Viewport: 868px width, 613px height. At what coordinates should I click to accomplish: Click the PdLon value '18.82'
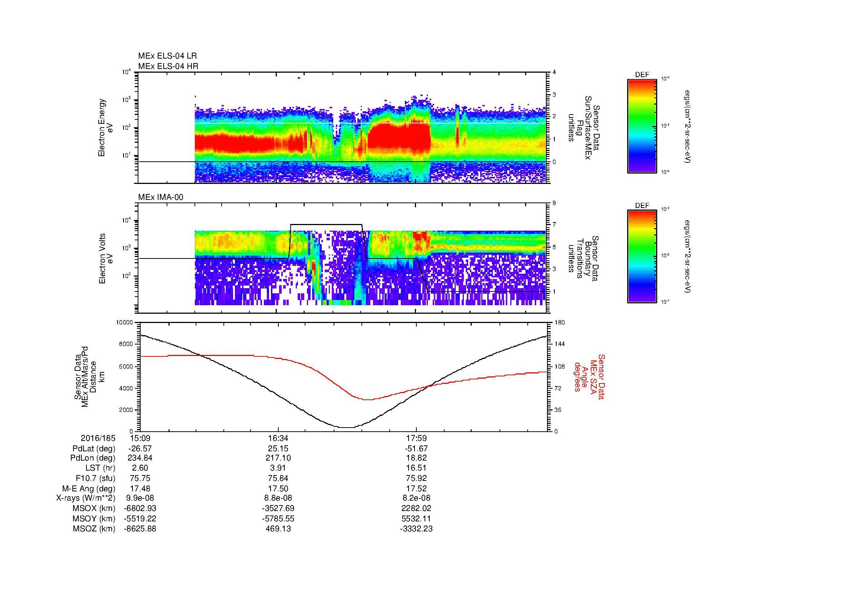pyautogui.click(x=416, y=458)
